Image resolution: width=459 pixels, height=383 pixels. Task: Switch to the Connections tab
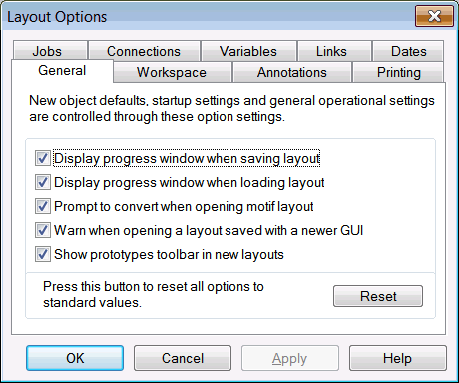(144, 51)
